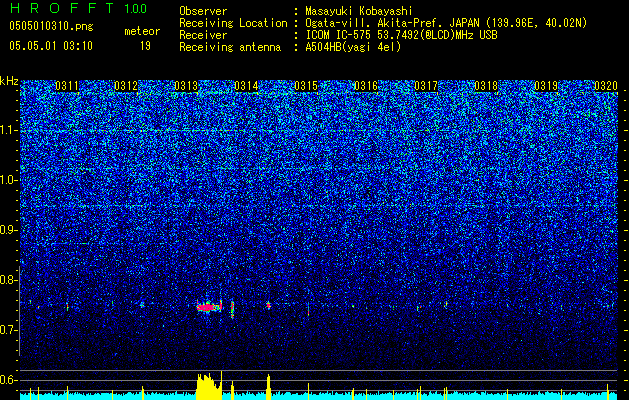Click the 0311 time marker
The width and height of the screenshot is (629, 400).
67,86
